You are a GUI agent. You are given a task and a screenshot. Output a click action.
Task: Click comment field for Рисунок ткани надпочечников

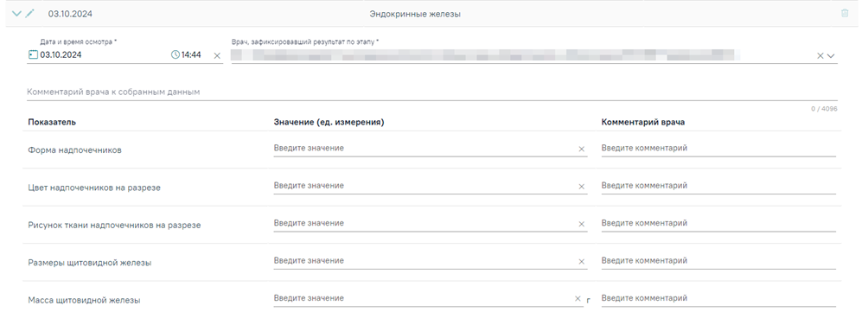pyautogui.click(x=718, y=224)
